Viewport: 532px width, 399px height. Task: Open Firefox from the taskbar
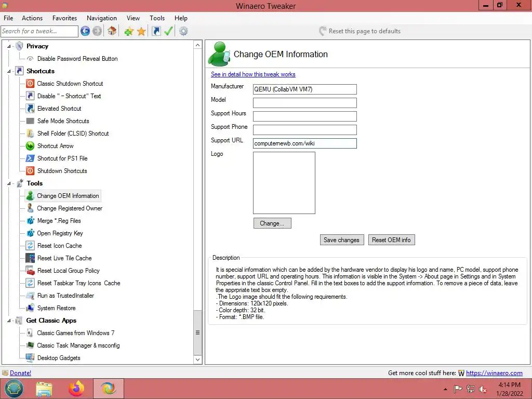76,389
